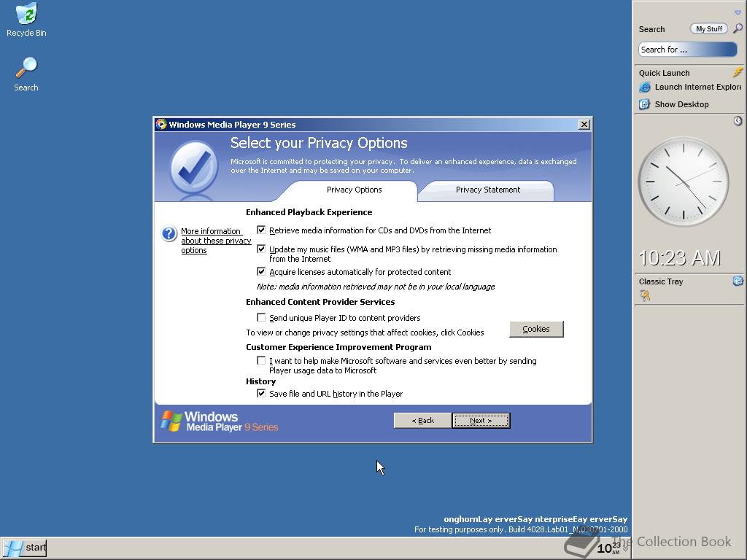Click the blue question mark help icon

pos(169,234)
